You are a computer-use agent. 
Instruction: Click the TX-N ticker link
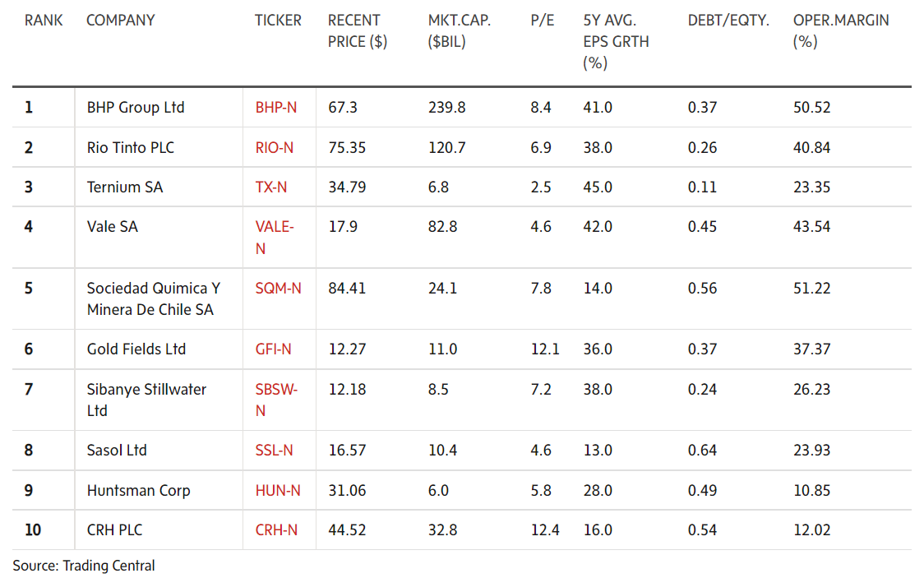(271, 187)
